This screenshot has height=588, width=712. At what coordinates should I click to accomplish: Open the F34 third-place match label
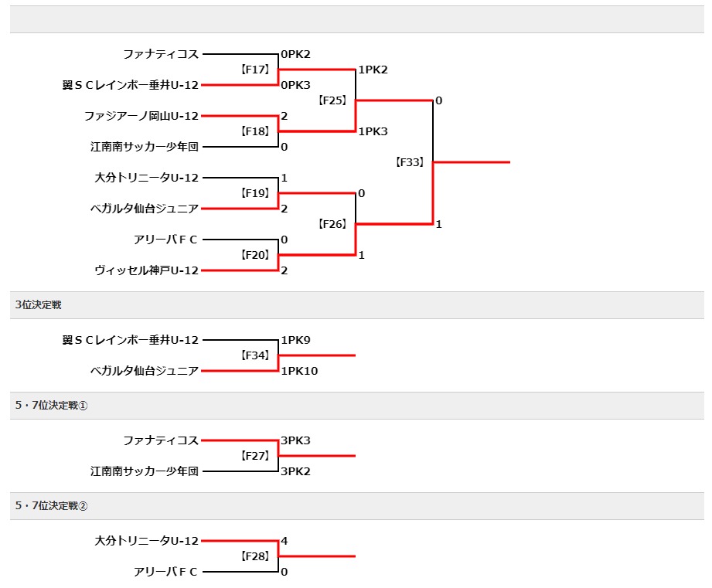click(x=255, y=355)
